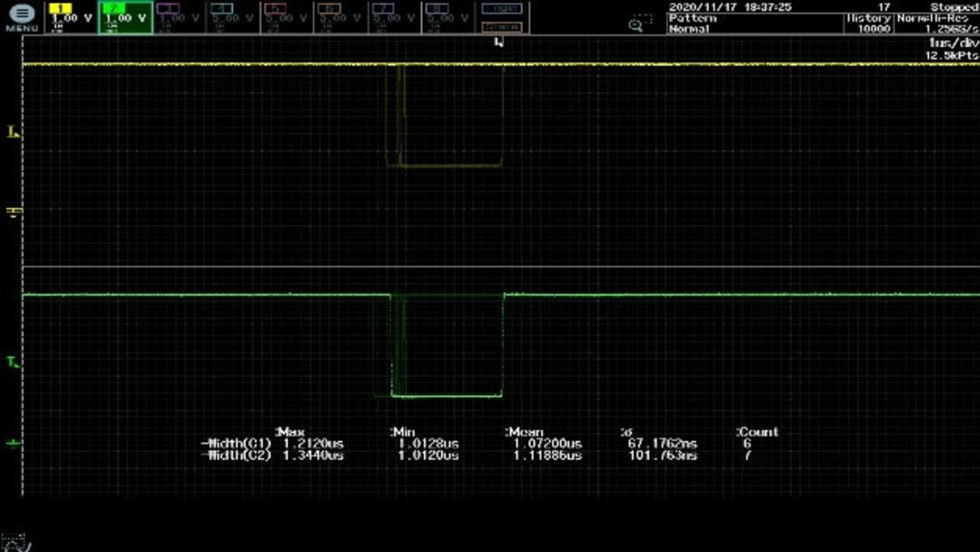Turn on red channel 5
This screenshot has width=980, height=552.
point(286,17)
